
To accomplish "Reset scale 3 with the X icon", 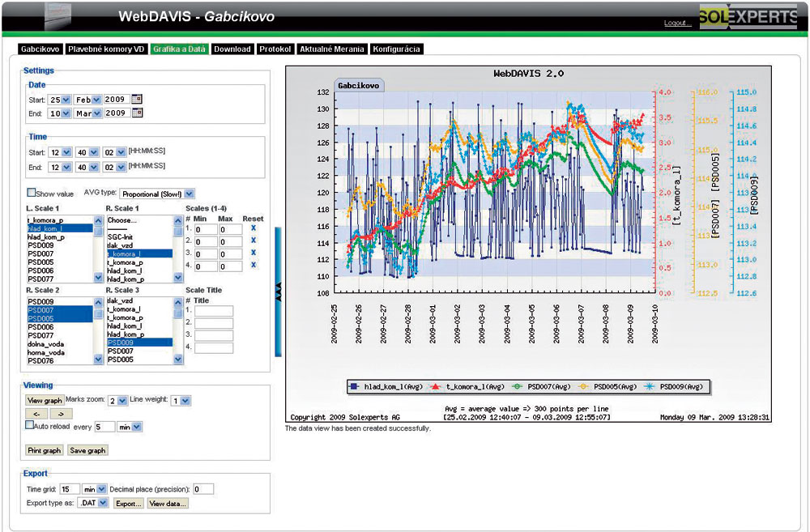I will (253, 253).
